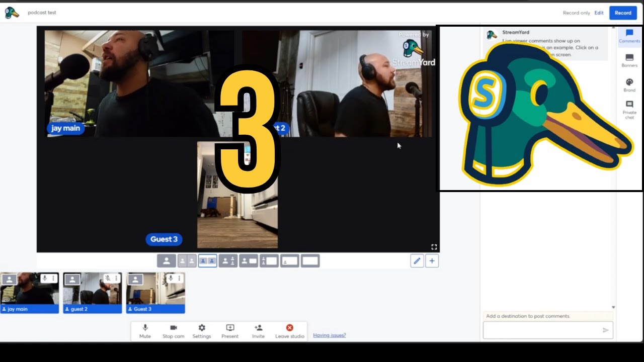Click the pencil edit layouts icon
Image resolution: width=644 pixels, height=362 pixels.
coord(417,261)
